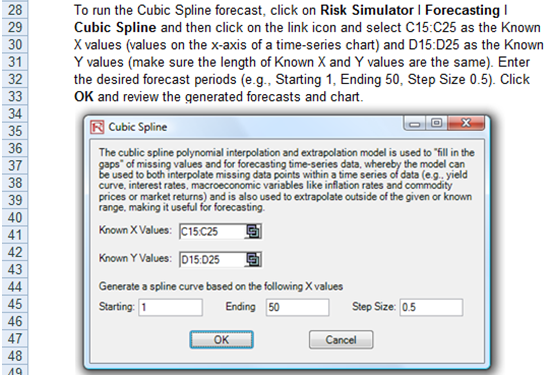This screenshot has width=552, height=377.
Task: Click the Cubic Spline dialog logo icon
Action: [x=97, y=127]
